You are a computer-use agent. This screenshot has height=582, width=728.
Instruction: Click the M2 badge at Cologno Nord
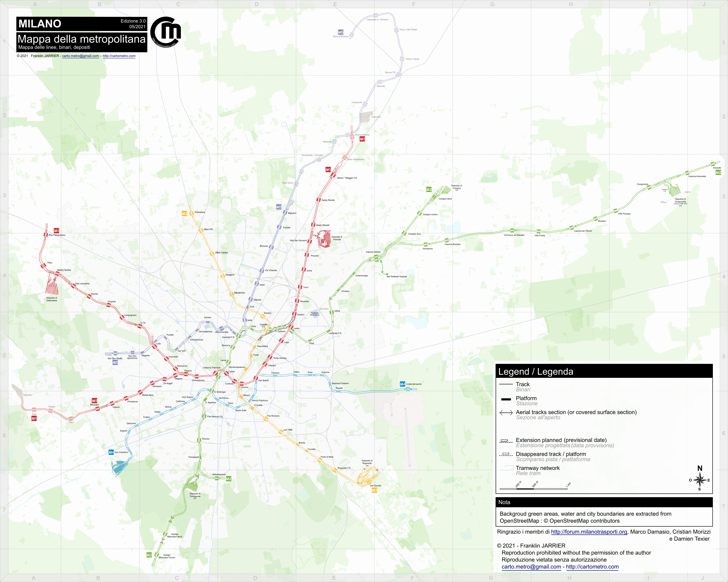tap(429, 190)
